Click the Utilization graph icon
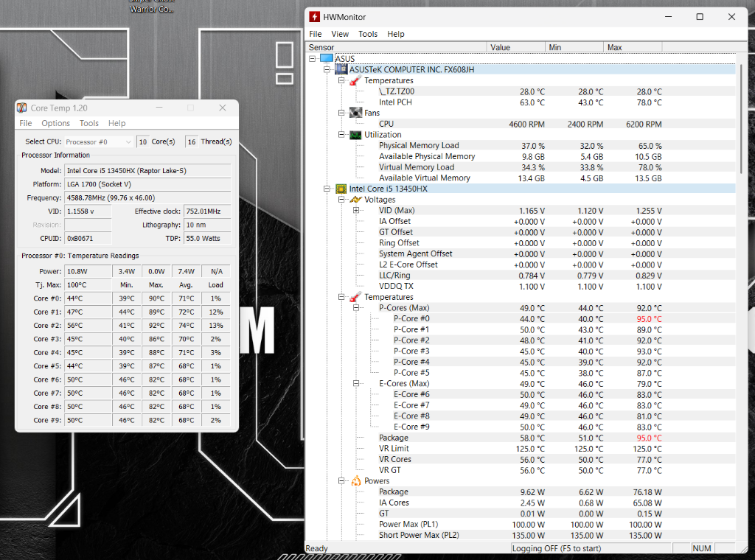The image size is (755, 560). 355,135
